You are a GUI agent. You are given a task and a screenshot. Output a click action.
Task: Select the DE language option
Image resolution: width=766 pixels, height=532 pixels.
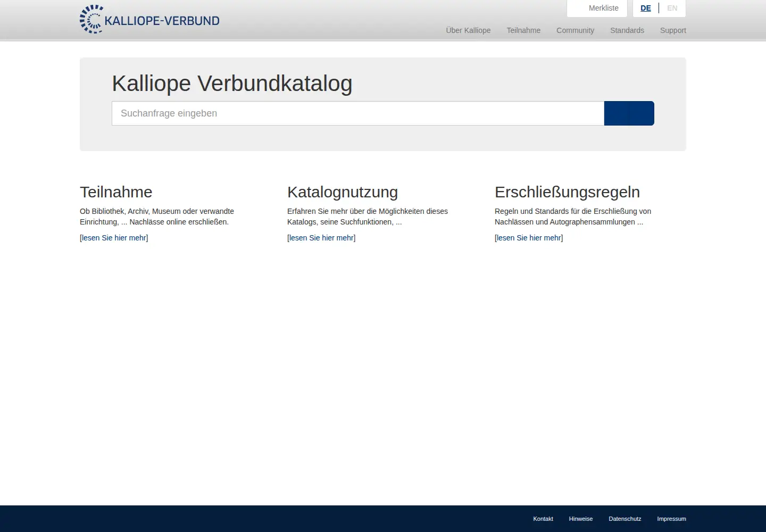pyautogui.click(x=646, y=9)
